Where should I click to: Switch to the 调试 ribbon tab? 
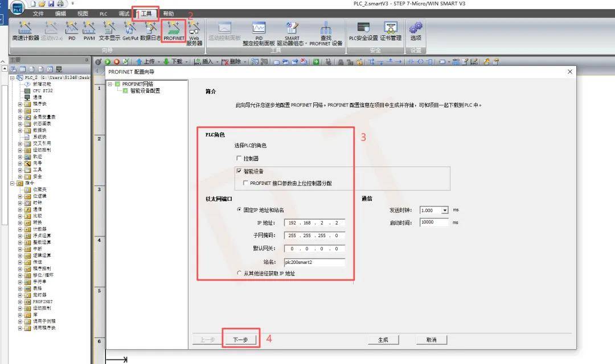pyautogui.click(x=124, y=14)
